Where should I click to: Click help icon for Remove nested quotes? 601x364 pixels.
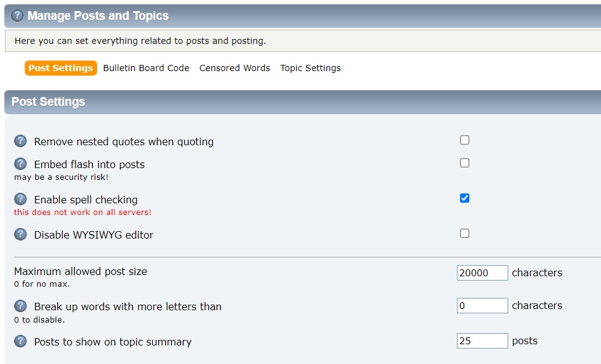tap(20, 141)
